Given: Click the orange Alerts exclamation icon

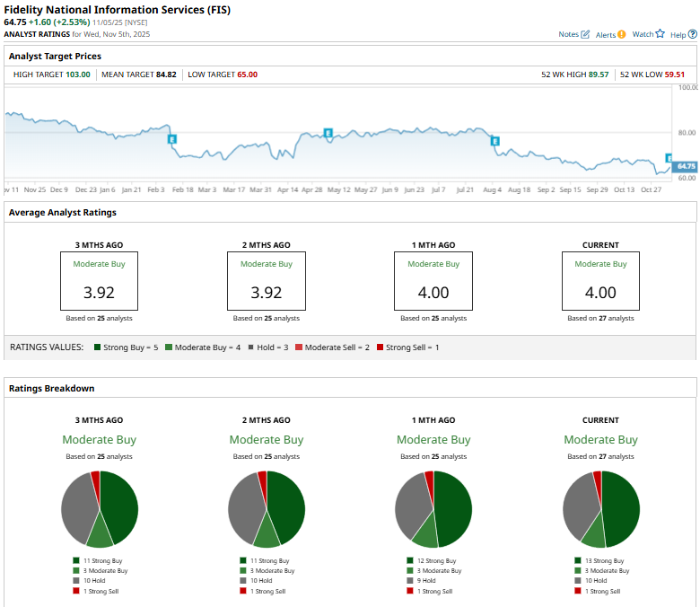Looking at the screenshot, I should 622,34.
